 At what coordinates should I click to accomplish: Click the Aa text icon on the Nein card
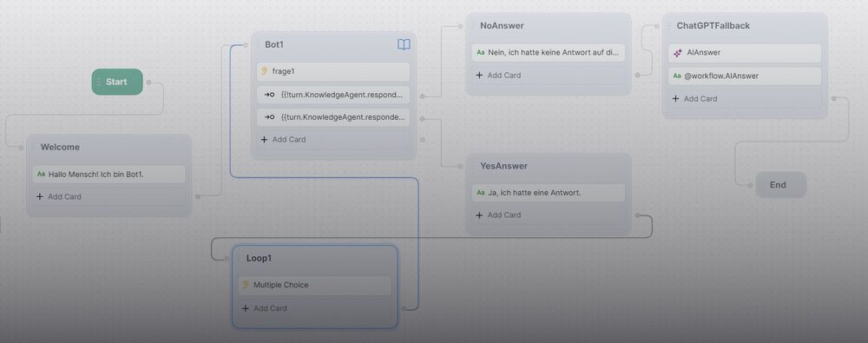[481, 53]
